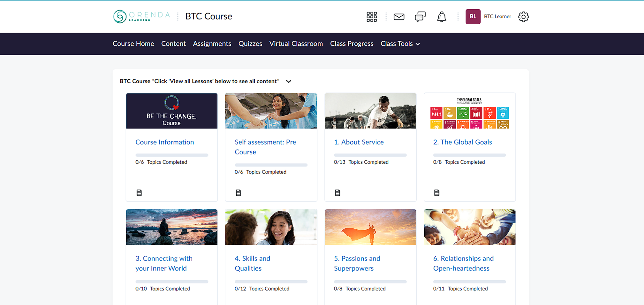Expand the Class Tools dropdown menu

click(400, 44)
